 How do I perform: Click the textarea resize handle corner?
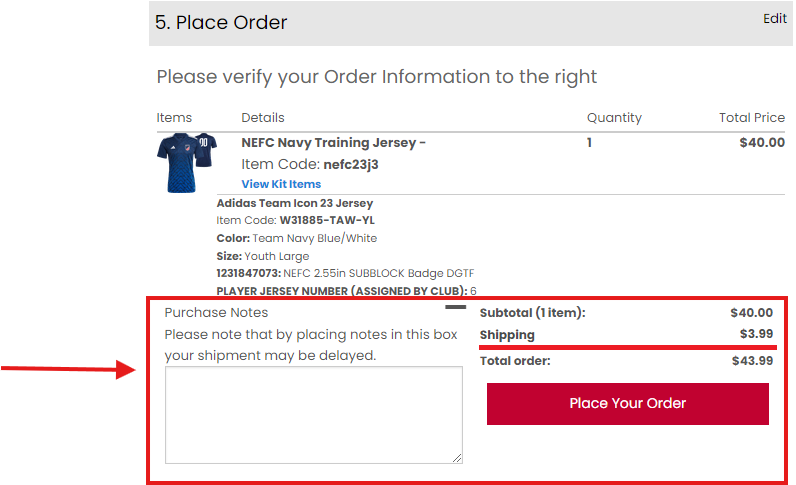pos(457,457)
